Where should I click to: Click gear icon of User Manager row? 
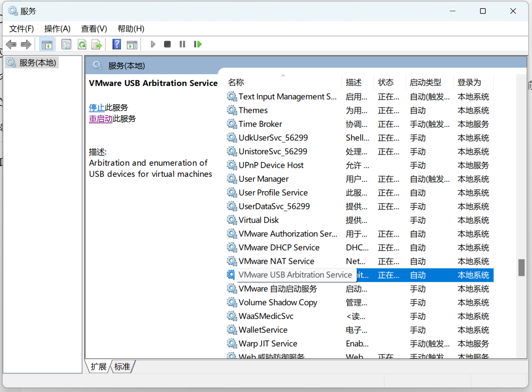[x=232, y=179]
